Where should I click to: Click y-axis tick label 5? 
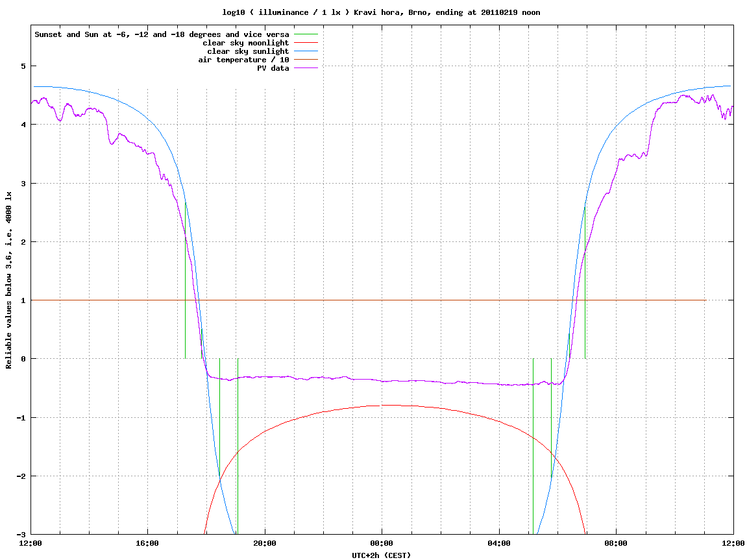coord(23,66)
